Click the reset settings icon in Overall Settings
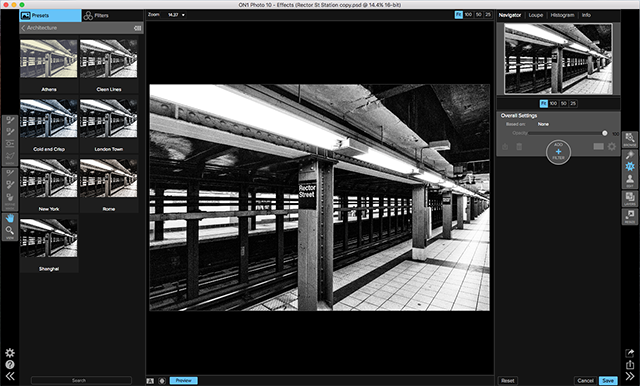This screenshot has height=386, width=640. (x=505, y=147)
